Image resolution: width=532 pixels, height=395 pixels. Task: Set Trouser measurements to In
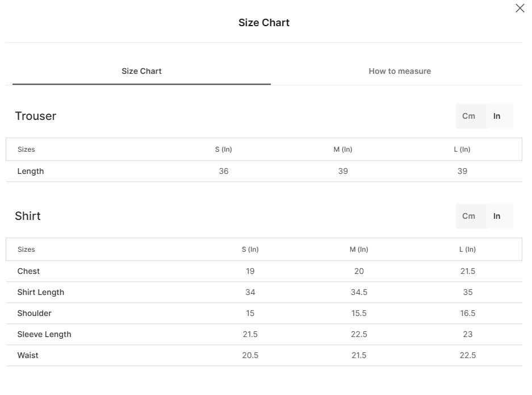point(497,116)
